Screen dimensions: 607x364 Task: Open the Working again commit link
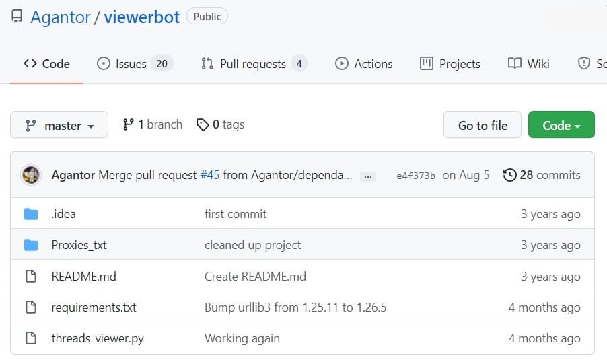click(x=242, y=338)
